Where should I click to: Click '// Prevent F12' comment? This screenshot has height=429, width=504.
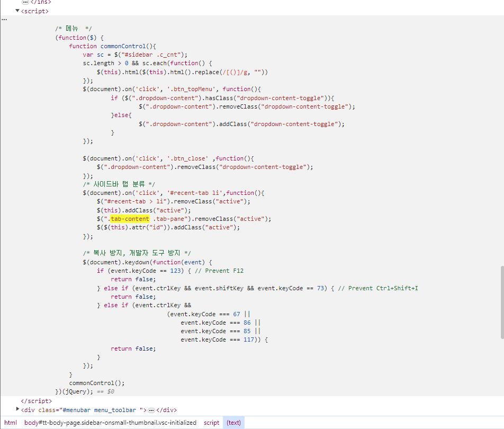(x=219, y=271)
